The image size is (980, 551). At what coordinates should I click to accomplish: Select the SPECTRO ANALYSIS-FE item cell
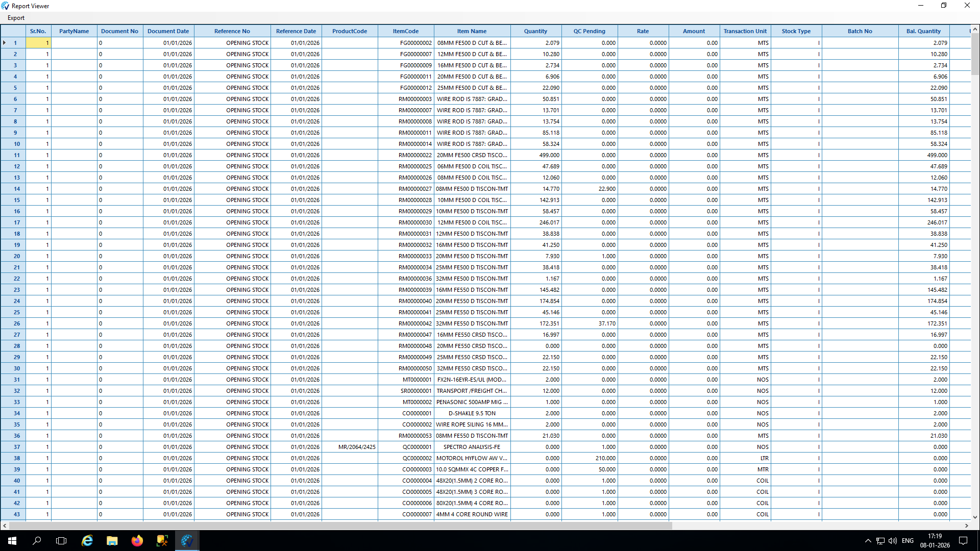(472, 447)
